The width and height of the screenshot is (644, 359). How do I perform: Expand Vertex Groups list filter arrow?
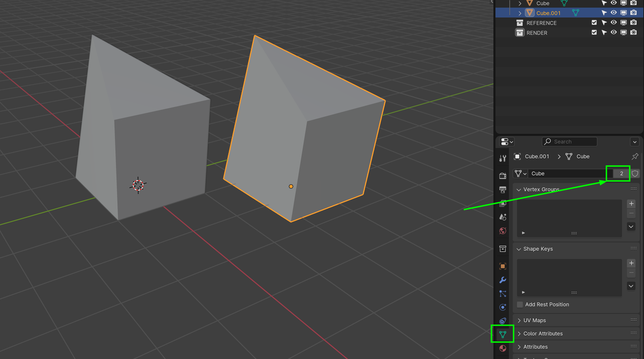523,233
